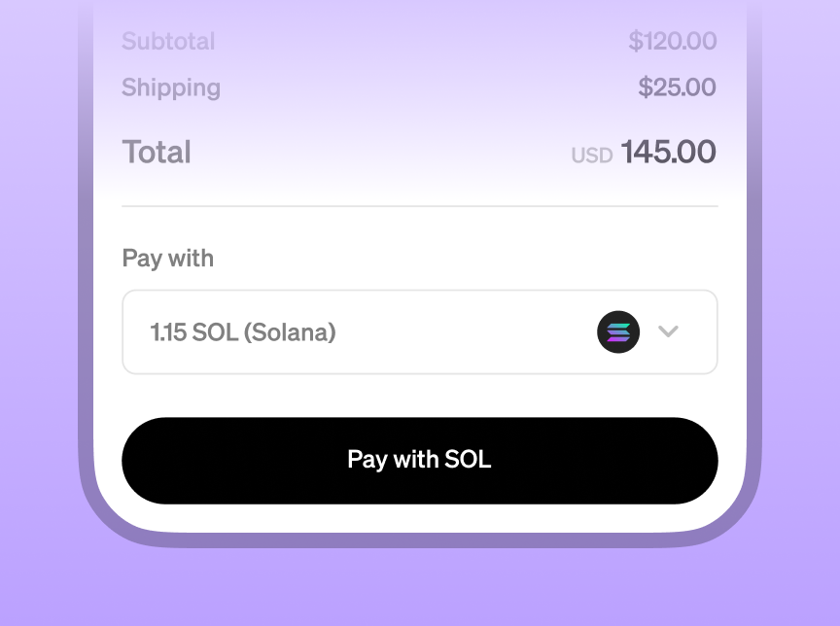Select the 1.15 SOL (Solana) text
Image resolution: width=840 pixels, height=626 pixels.
(x=243, y=332)
